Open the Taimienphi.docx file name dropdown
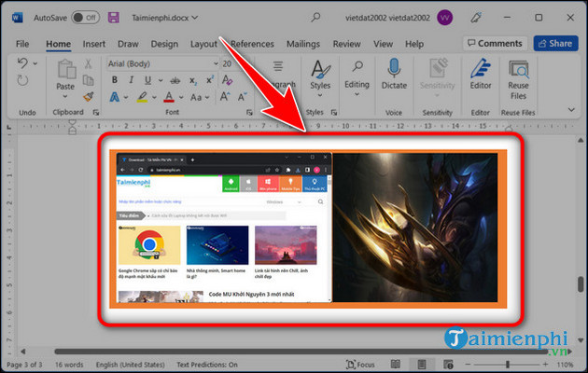Screen dimensions: 588x373 [164, 18]
